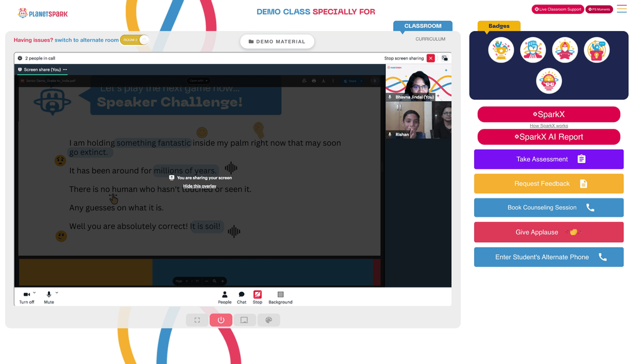Switch to Curriculum tab
Screen dimensions: 632x364
pos(430,39)
